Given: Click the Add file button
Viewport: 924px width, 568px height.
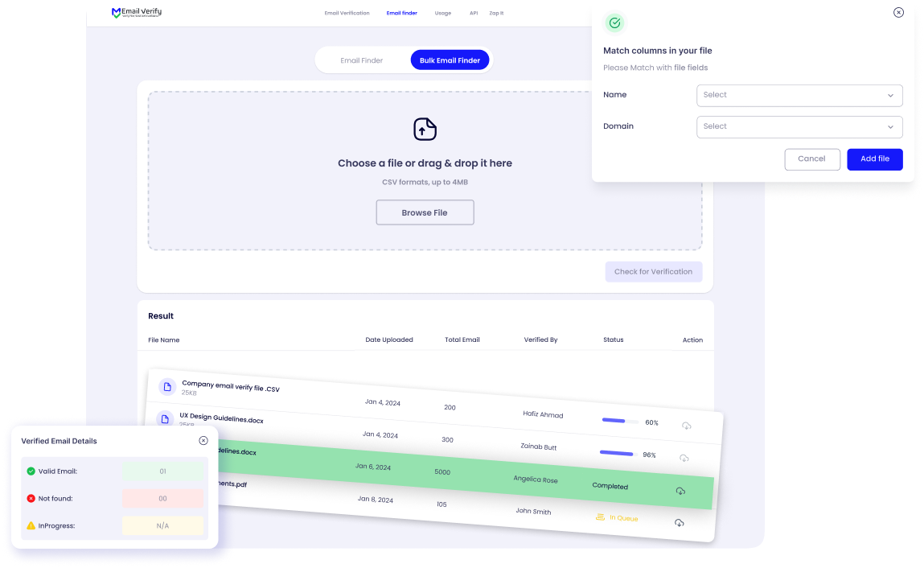Looking at the screenshot, I should point(875,159).
